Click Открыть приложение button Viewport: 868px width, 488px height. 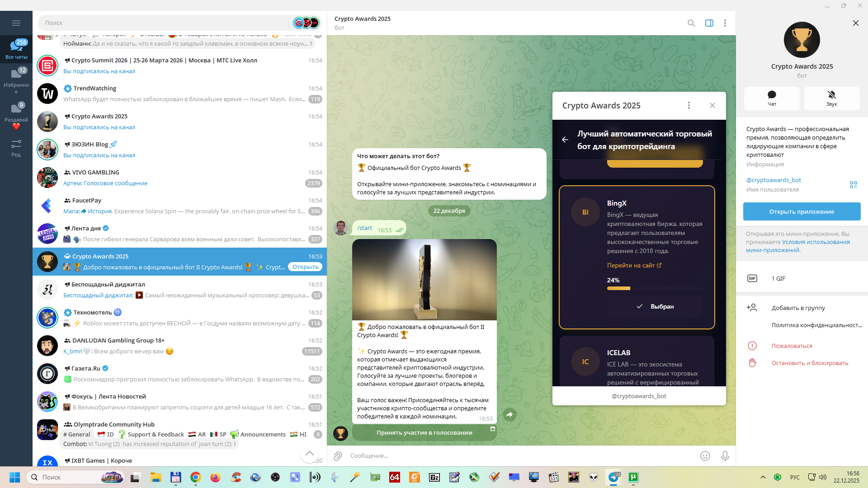801,211
